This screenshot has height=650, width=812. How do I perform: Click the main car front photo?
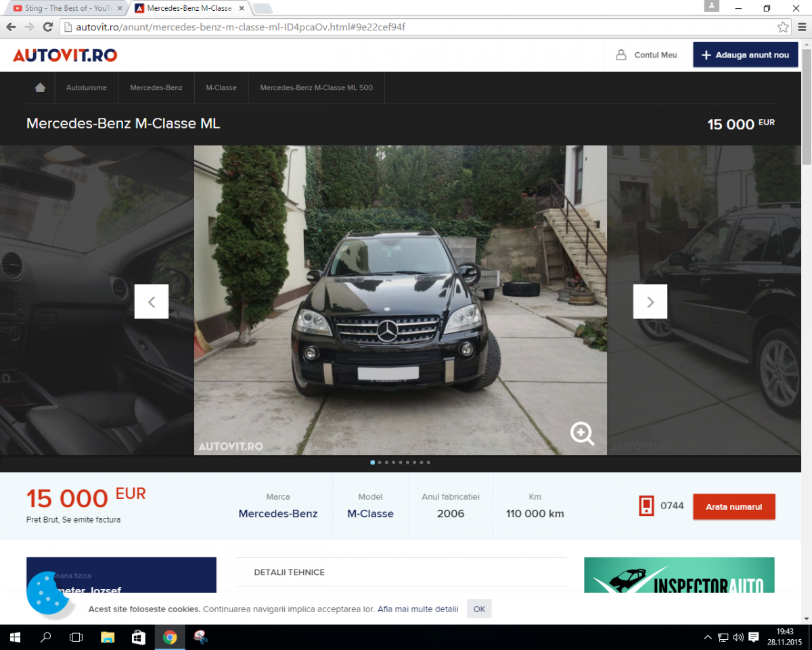[401, 300]
